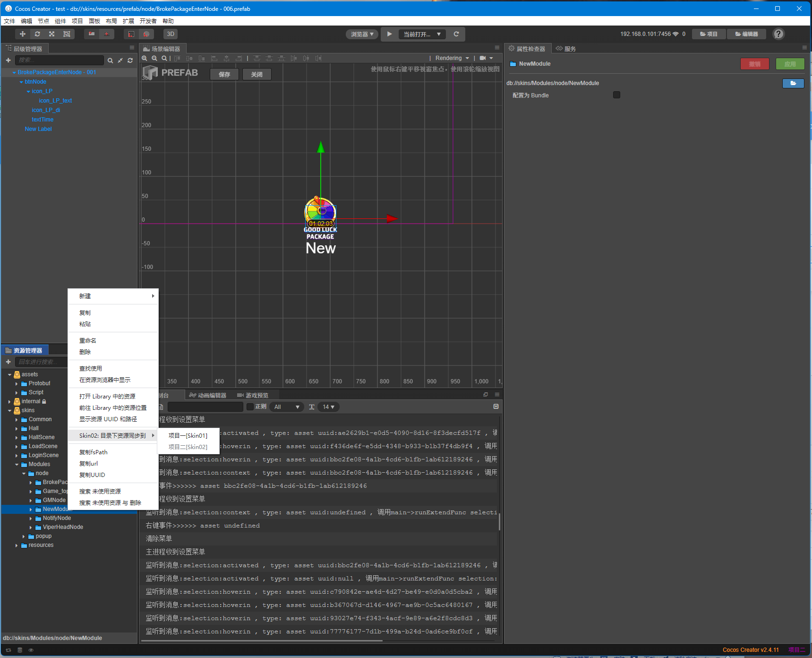Enable the 配置为 Bundle checkbox
The width and height of the screenshot is (812, 658).
616,95
